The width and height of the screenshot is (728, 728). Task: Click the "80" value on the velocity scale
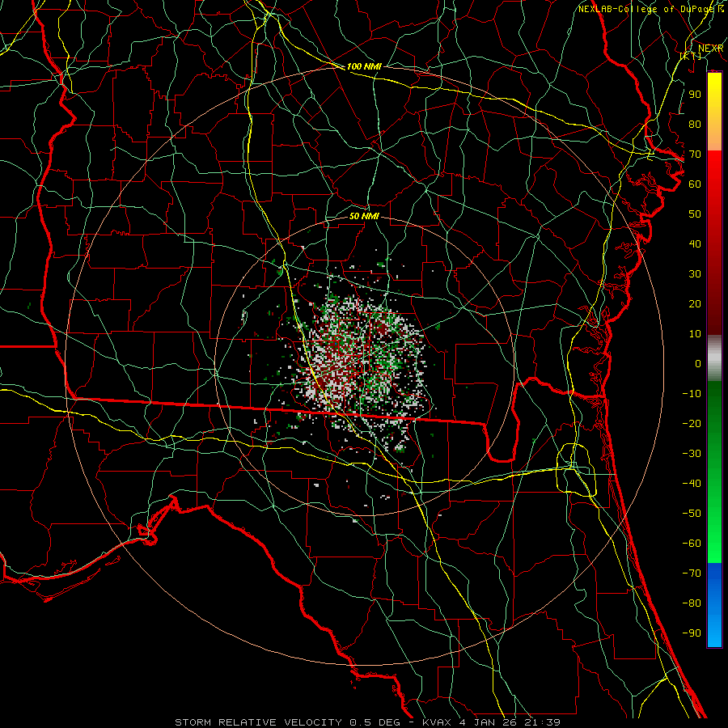tap(695, 124)
